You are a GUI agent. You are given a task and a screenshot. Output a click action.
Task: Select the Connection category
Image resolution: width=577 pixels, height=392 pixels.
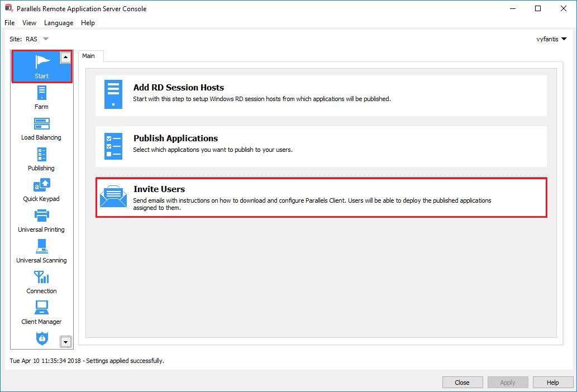pyautogui.click(x=41, y=281)
